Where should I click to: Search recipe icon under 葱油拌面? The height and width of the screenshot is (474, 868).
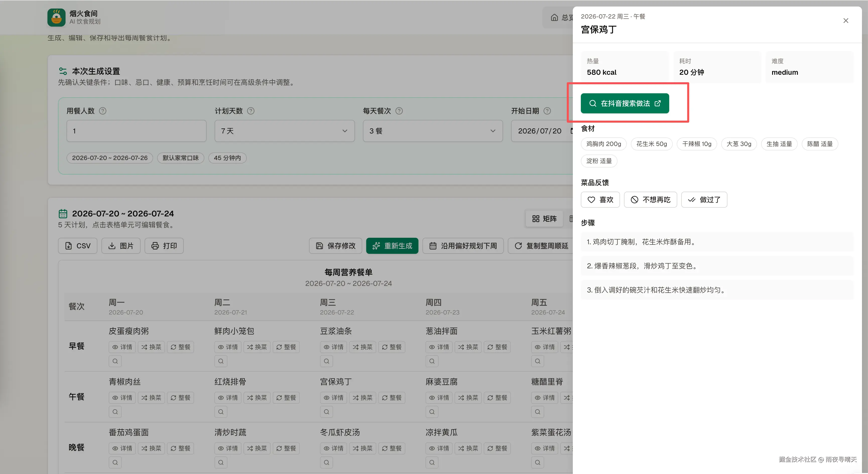tap(432, 361)
